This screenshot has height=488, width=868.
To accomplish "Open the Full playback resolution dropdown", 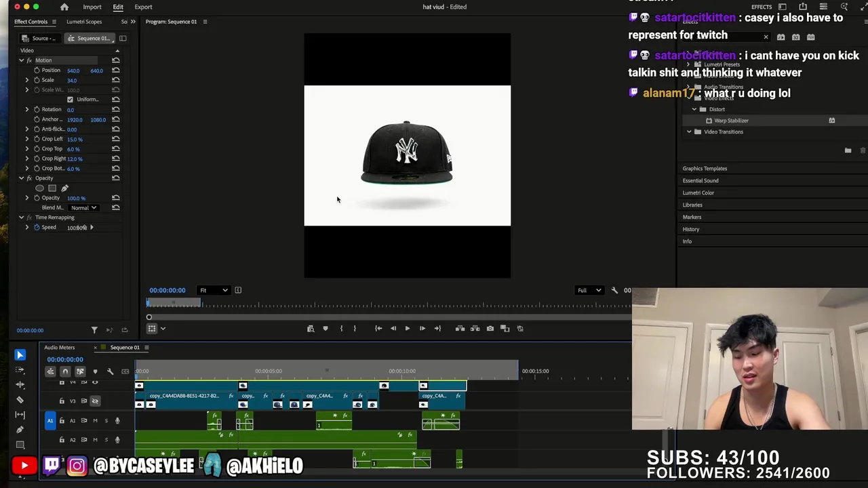I will [x=589, y=290].
